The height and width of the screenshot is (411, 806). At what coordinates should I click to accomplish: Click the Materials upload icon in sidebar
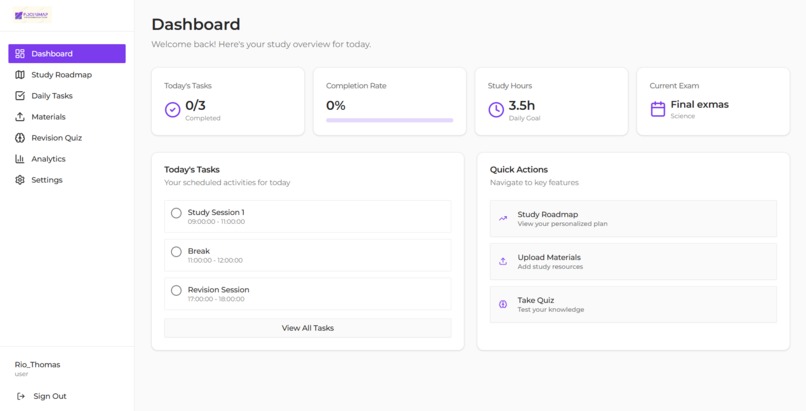(20, 117)
